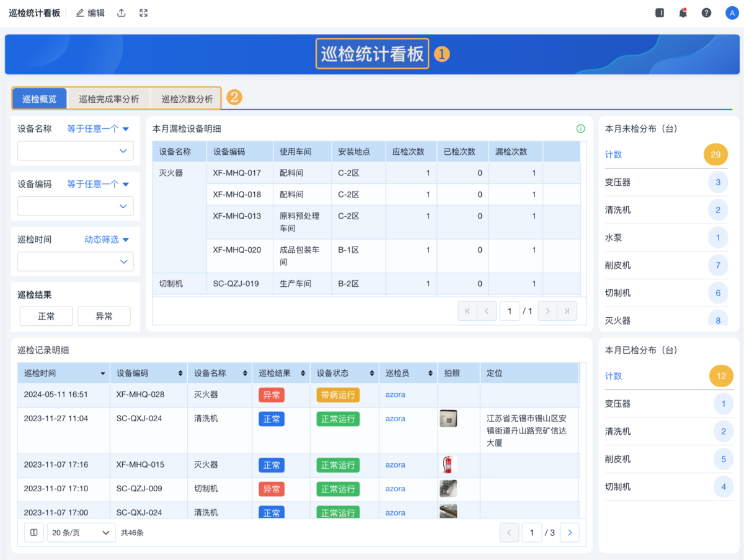Screen dimensions: 744x560
Task: Open the help question mark icon
Action: [706, 13]
